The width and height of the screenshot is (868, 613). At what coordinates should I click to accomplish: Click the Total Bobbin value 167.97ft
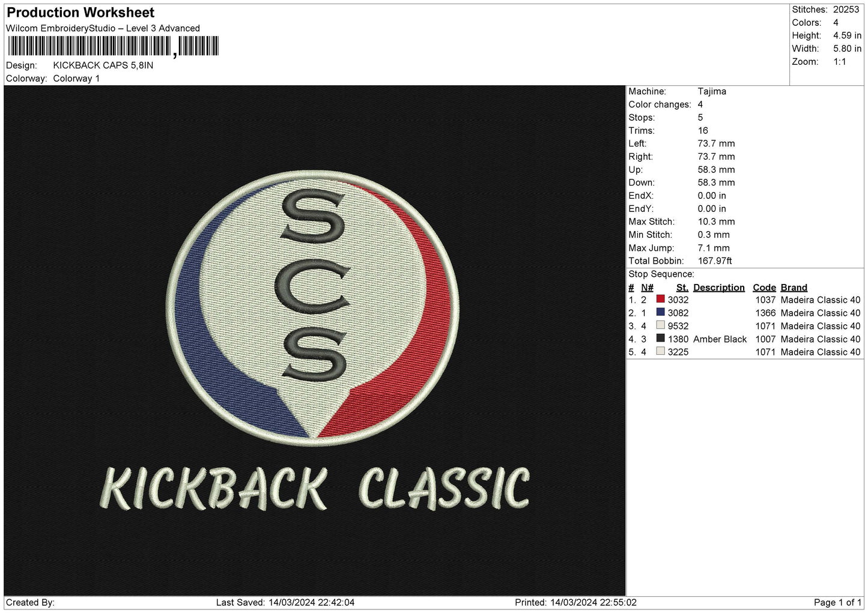point(715,261)
